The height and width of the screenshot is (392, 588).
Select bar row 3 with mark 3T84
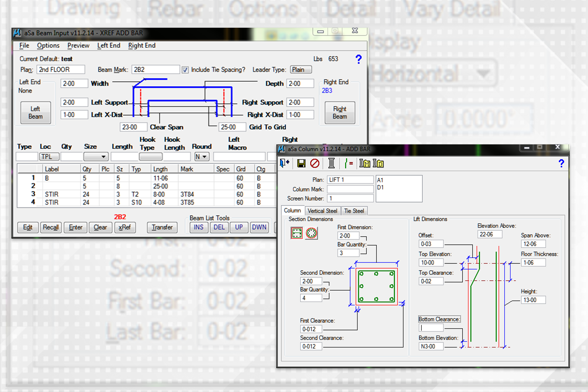coord(146,194)
